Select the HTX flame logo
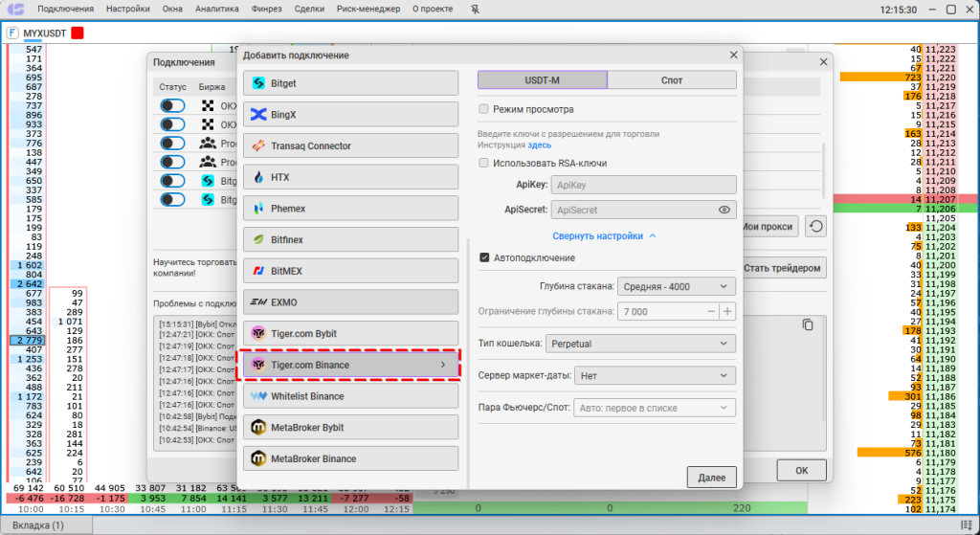This screenshot has width=980, height=535. (x=258, y=177)
